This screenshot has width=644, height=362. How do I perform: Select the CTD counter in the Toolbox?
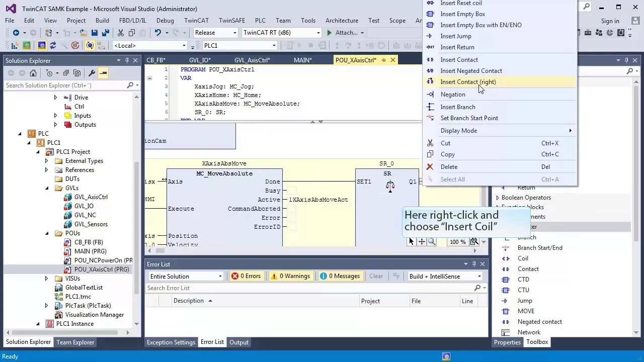[523, 280]
